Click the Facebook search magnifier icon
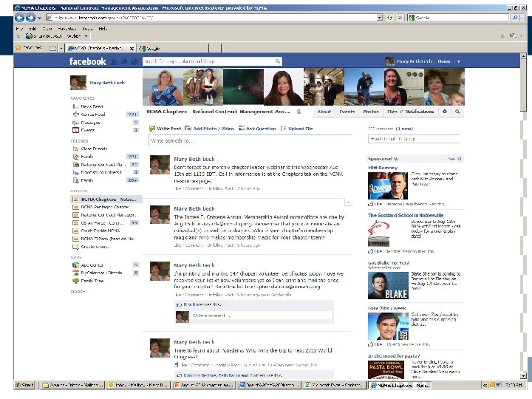The image size is (532, 399). coord(278,61)
